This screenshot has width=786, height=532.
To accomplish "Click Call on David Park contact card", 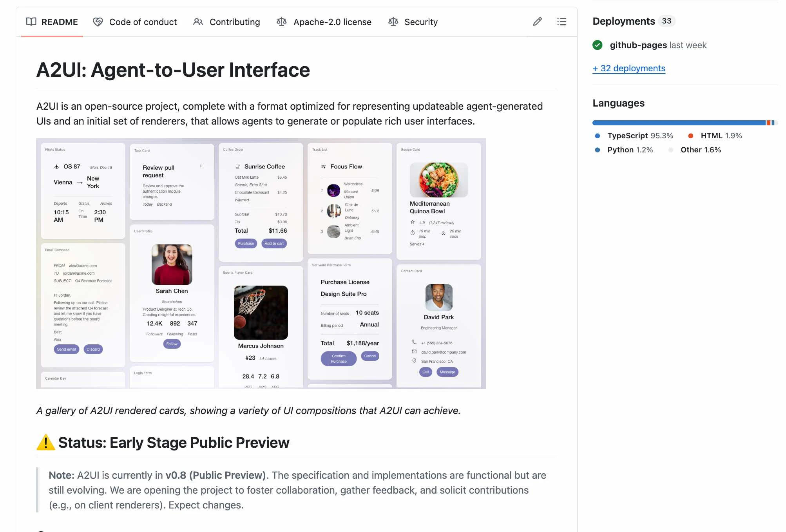I will 426,372.
